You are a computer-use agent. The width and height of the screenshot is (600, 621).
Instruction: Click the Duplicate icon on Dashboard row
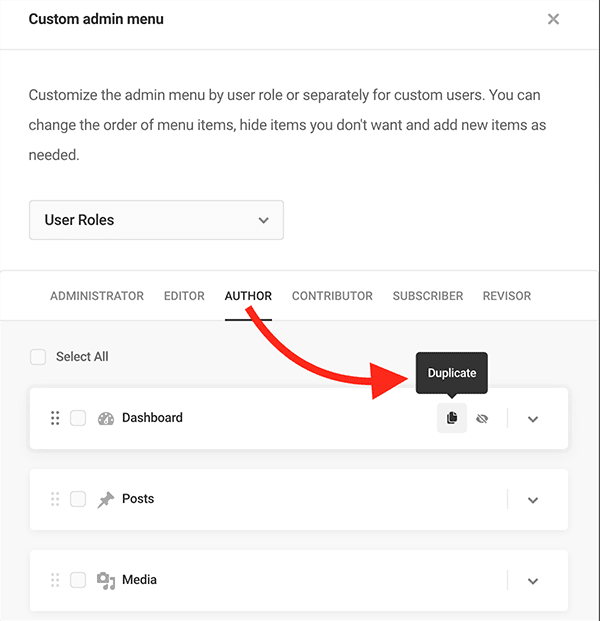452,418
